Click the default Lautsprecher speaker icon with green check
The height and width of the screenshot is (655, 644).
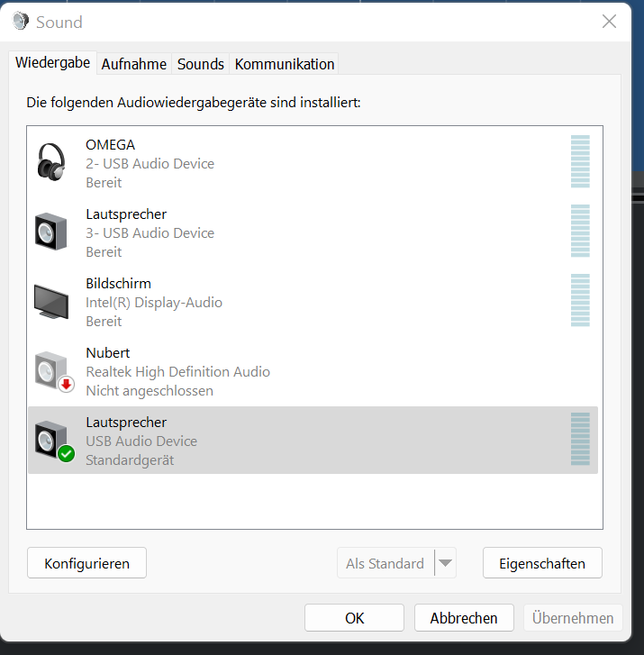[54, 441]
